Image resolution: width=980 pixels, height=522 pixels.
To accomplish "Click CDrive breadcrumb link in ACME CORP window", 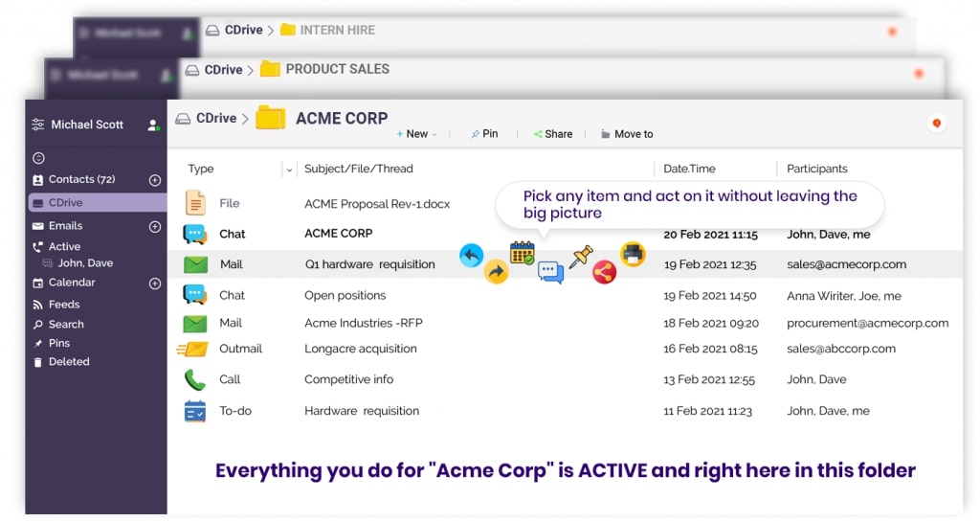I will point(216,118).
